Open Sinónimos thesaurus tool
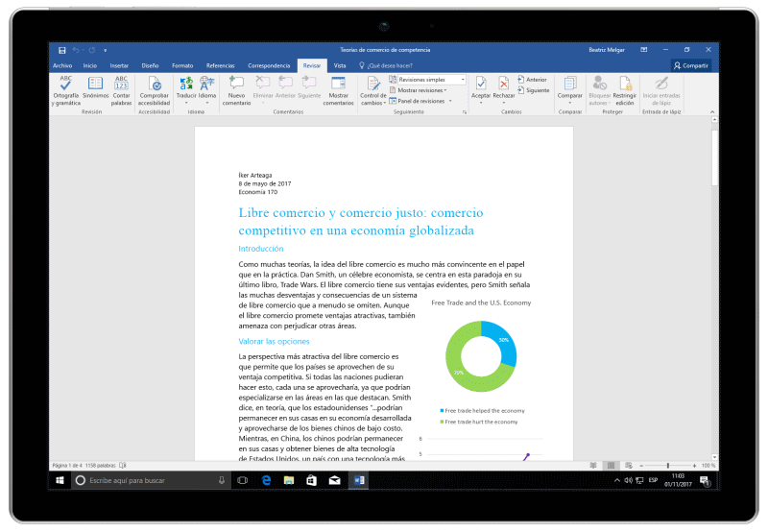This screenshot has height=532, width=768. coord(95,87)
